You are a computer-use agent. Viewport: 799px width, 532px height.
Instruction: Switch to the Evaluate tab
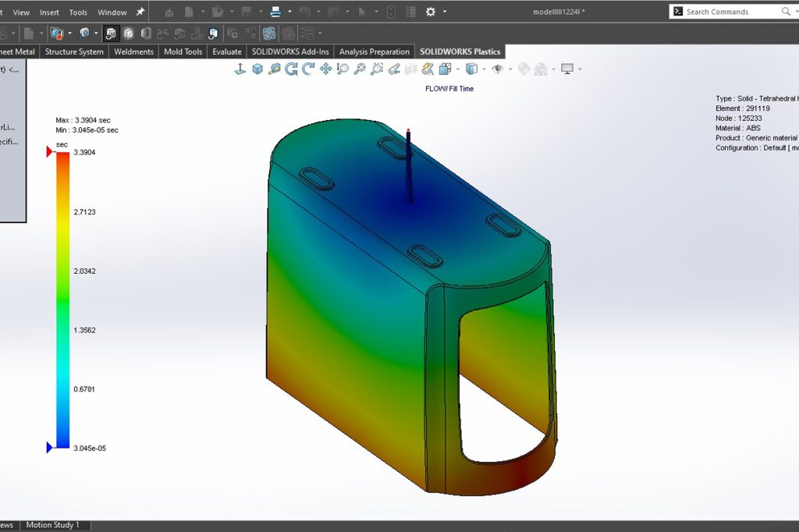pos(227,51)
